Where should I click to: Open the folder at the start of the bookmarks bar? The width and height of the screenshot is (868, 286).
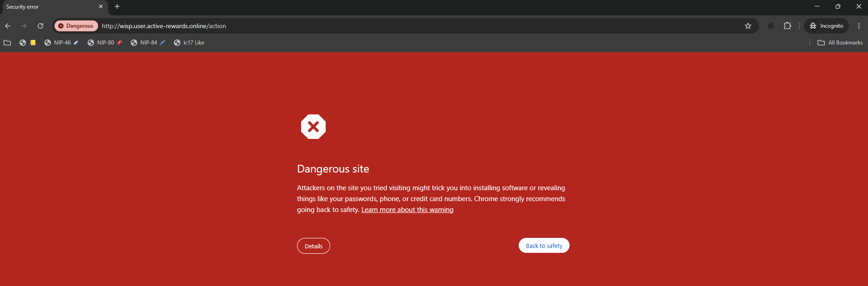point(7,43)
